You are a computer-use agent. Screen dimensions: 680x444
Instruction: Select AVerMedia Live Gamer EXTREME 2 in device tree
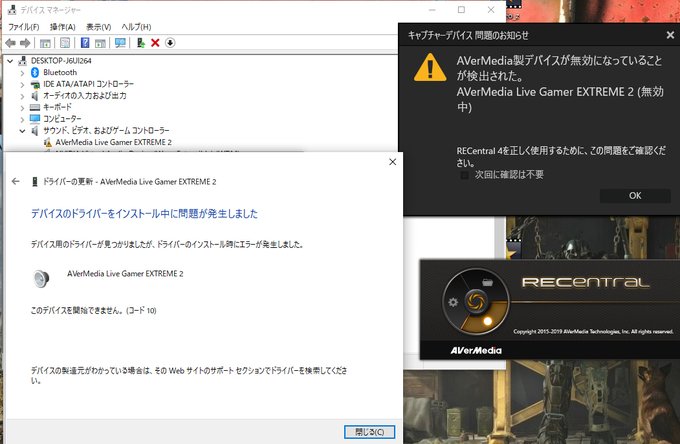114,142
